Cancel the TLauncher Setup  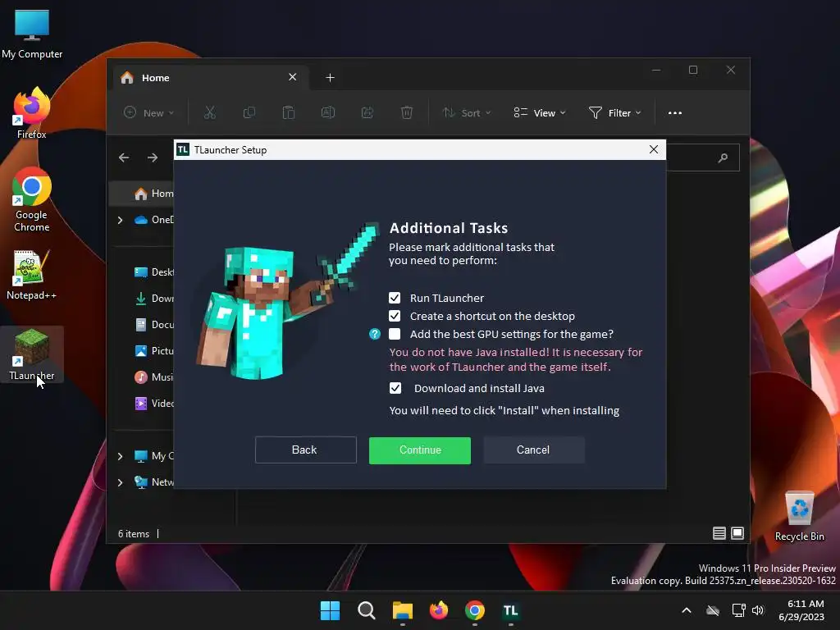(x=533, y=450)
